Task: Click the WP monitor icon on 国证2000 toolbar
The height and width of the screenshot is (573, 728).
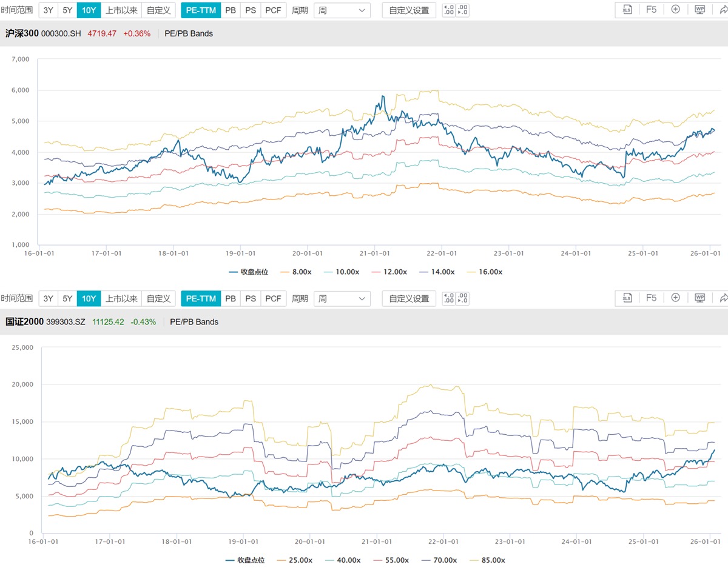Action: click(x=699, y=298)
